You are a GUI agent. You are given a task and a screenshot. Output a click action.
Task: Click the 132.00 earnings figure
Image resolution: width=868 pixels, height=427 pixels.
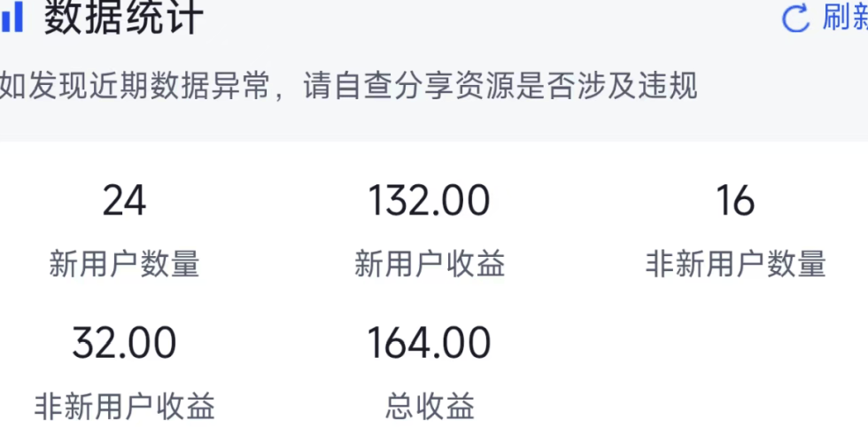tap(430, 201)
